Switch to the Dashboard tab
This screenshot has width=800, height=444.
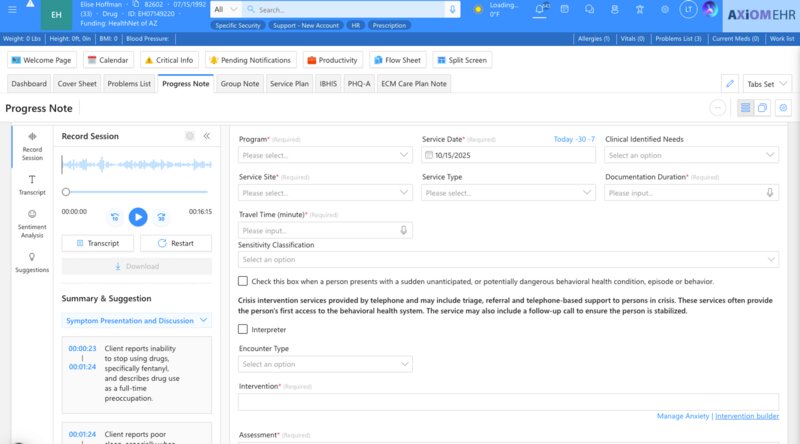(29, 84)
